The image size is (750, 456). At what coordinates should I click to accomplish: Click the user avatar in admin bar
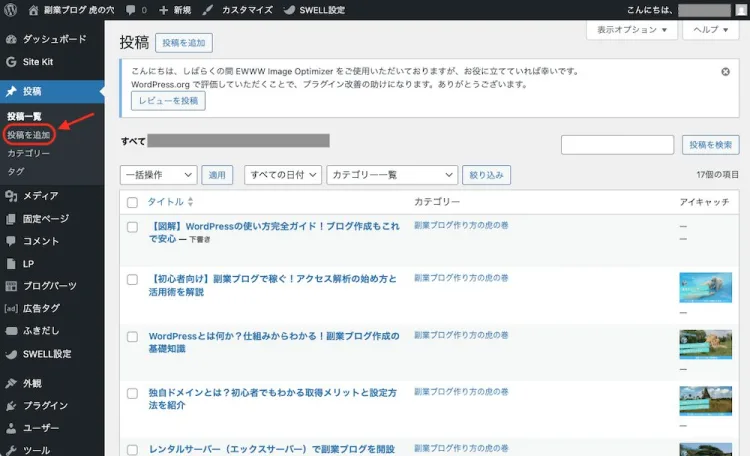tap(741, 10)
